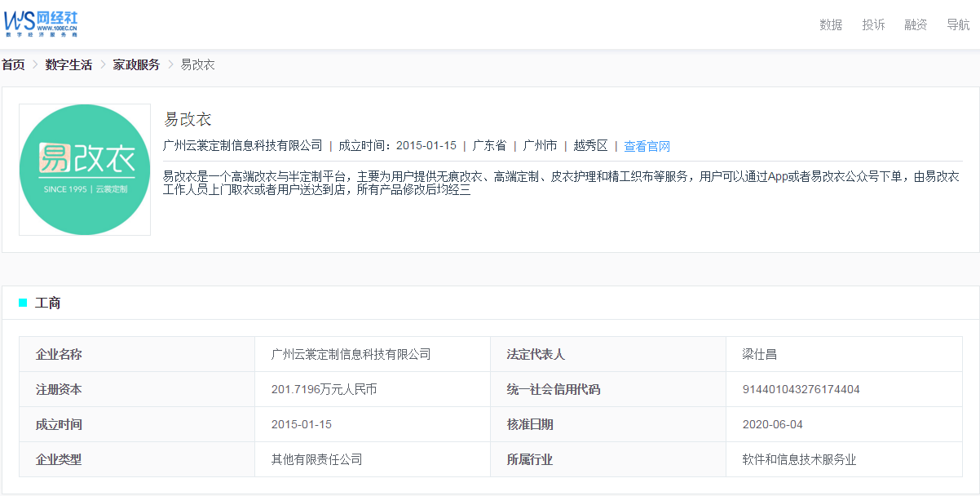This screenshot has height=496, width=980.
Task: Click the 工商 section heading
Action: 47,303
